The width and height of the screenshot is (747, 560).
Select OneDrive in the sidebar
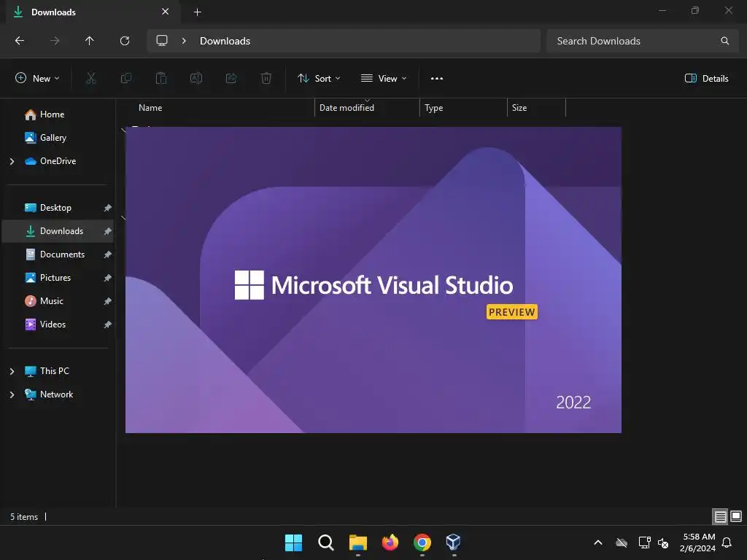click(58, 161)
